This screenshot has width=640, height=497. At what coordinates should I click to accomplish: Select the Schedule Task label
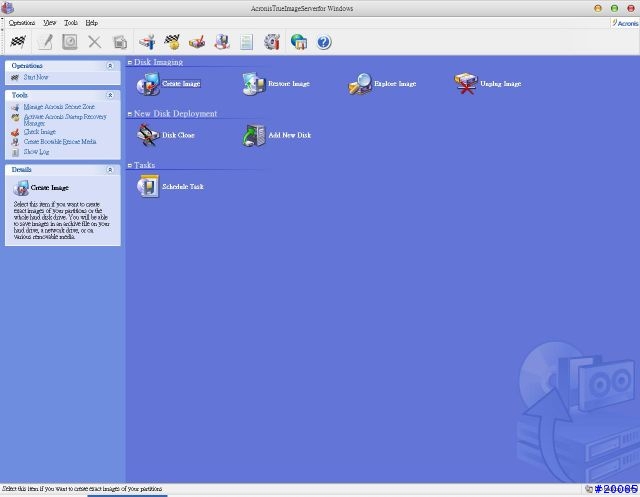tap(183, 186)
